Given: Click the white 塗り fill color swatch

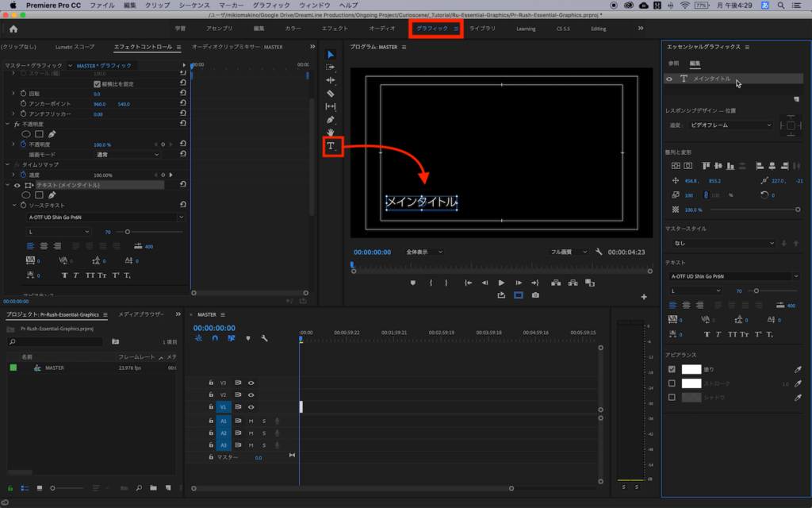Looking at the screenshot, I should coord(691,369).
